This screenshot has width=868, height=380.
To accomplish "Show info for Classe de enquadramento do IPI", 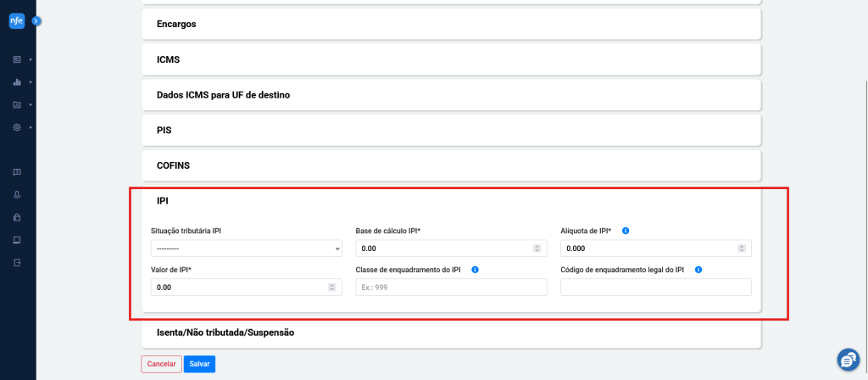I will tap(475, 270).
